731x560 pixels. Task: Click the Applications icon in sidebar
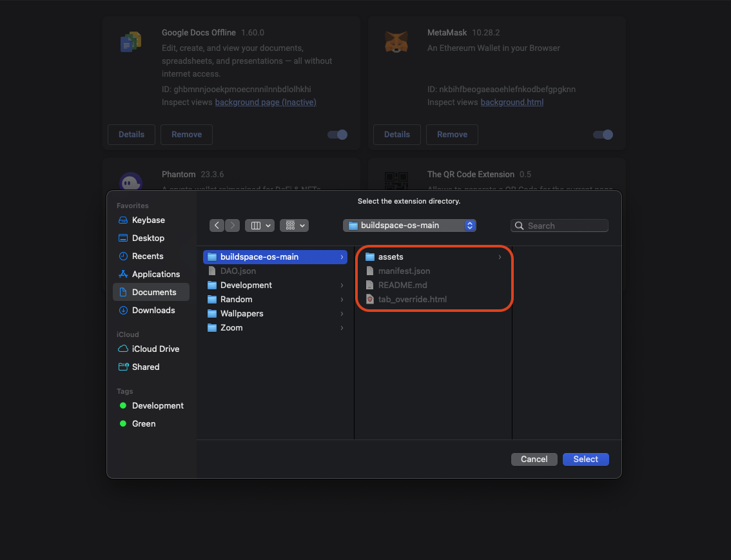pyautogui.click(x=123, y=274)
